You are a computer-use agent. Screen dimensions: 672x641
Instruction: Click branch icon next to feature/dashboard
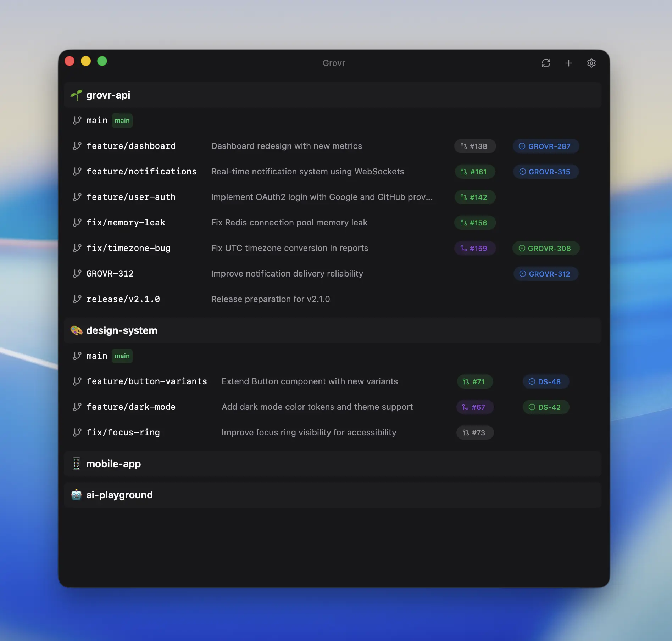[77, 146]
